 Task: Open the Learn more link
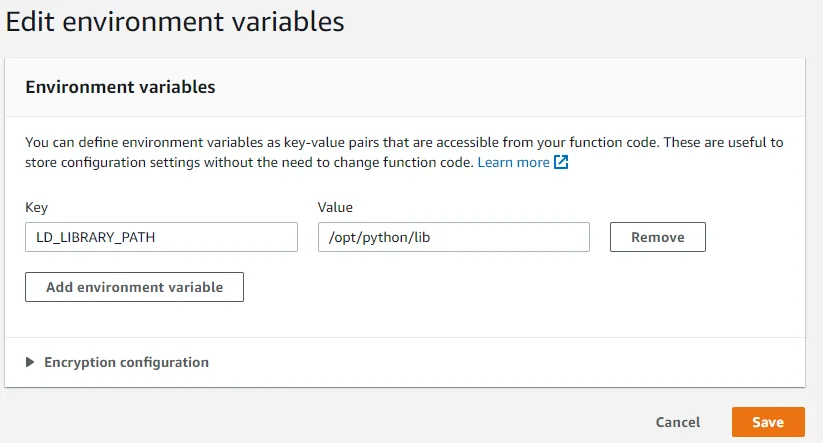513,162
